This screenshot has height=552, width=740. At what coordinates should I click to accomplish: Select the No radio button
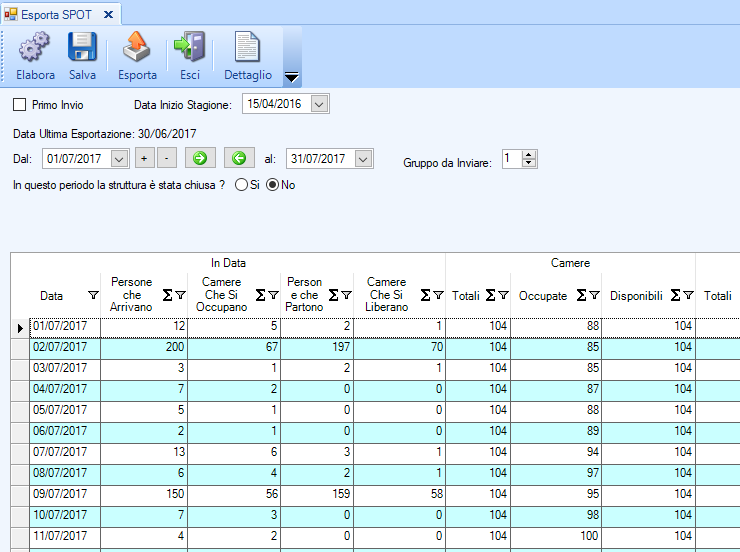point(271,185)
